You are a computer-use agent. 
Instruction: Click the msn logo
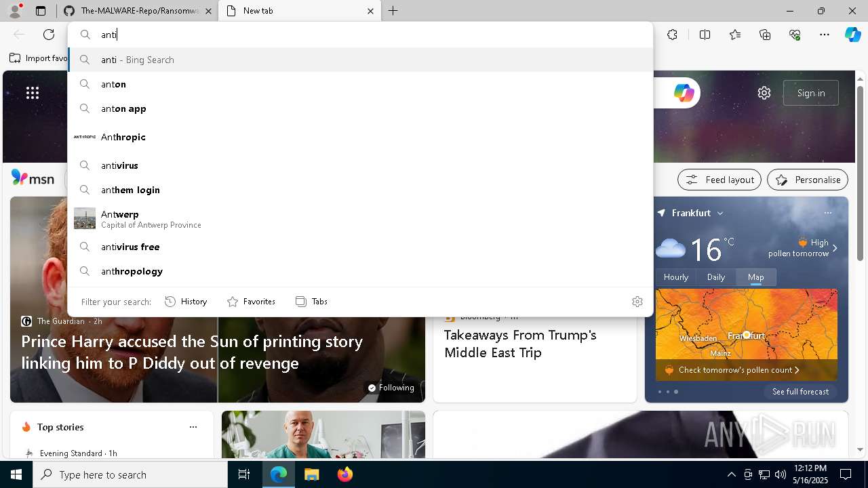coord(33,179)
